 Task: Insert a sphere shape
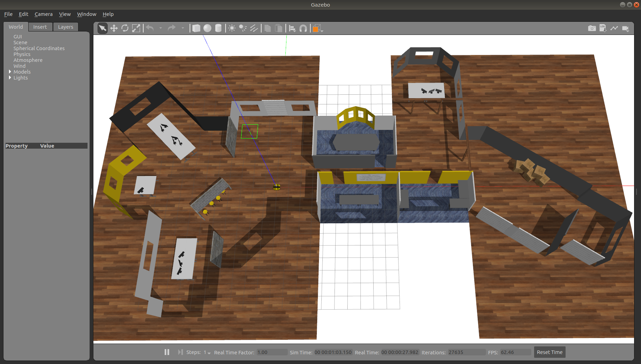[x=207, y=28]
